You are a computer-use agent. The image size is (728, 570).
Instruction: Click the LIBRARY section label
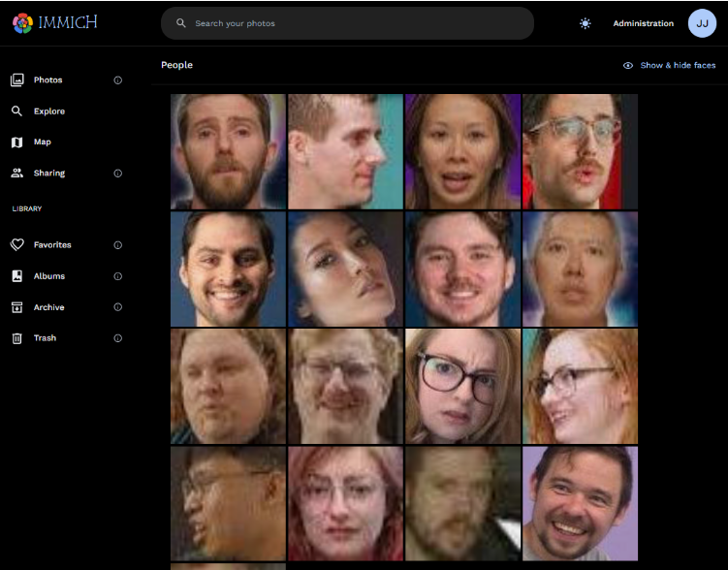pos(27,208)
